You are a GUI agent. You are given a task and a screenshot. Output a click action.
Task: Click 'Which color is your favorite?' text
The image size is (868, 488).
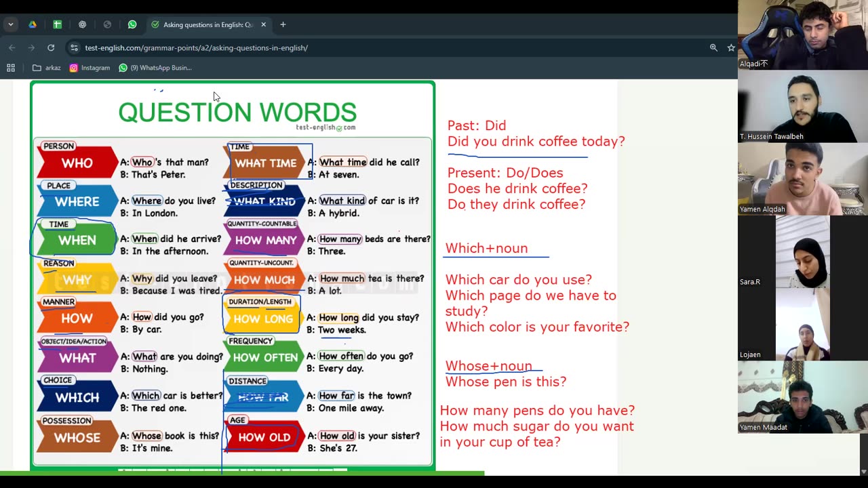537,327
